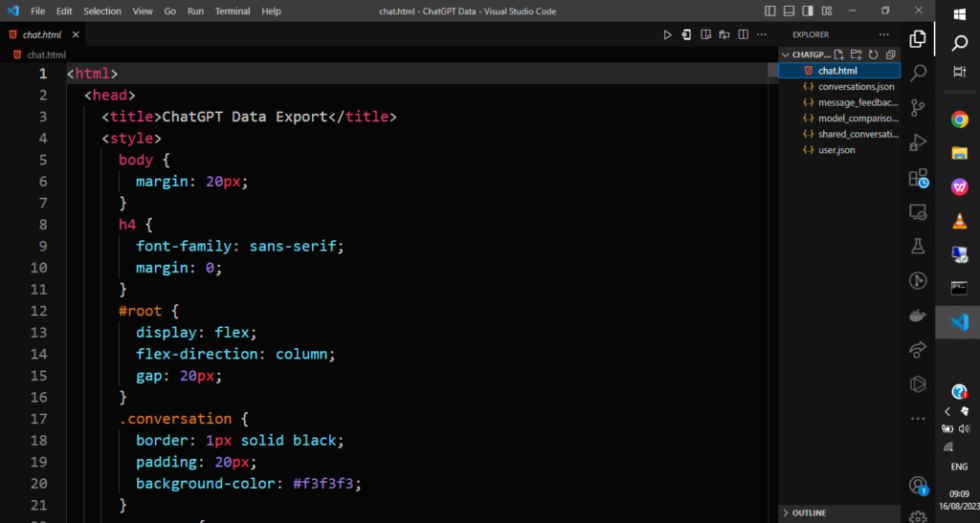Open File Explorer from the taskbar
This screenshot has width=980, height=523.
[x=959, y=153]
